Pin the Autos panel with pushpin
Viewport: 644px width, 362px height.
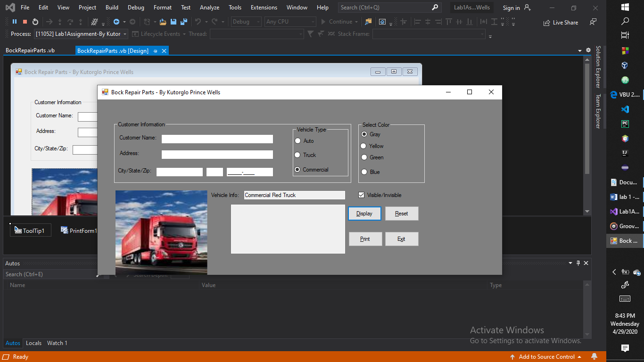(x=578, y=263)
